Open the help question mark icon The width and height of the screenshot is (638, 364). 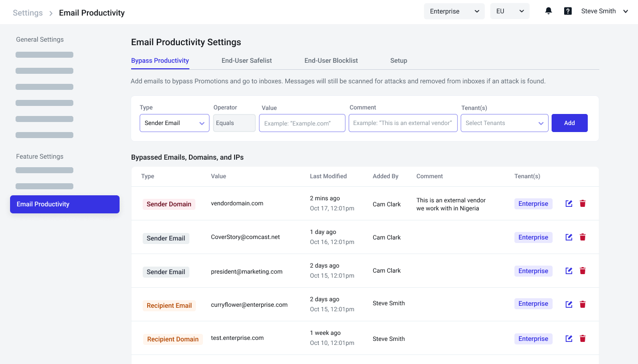point(568,11)
